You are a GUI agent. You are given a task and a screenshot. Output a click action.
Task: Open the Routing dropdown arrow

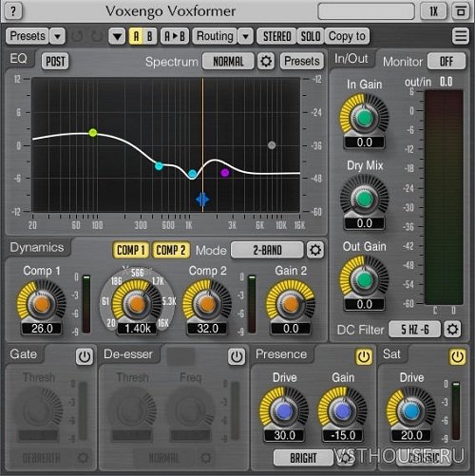pyautogui.click(x=245, y=36)
